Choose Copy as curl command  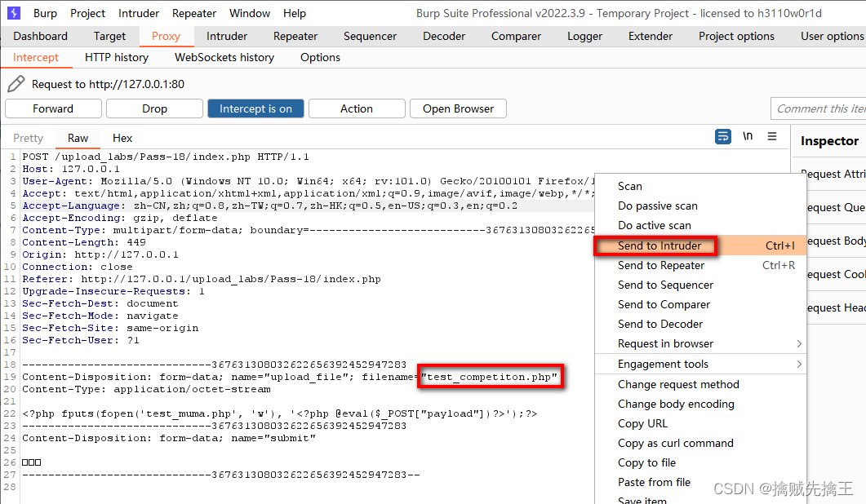tap(700, 444)
